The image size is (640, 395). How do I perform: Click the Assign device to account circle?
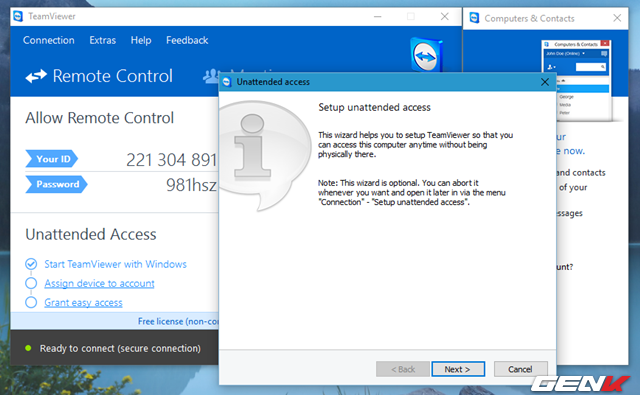(x=31, y=283)
